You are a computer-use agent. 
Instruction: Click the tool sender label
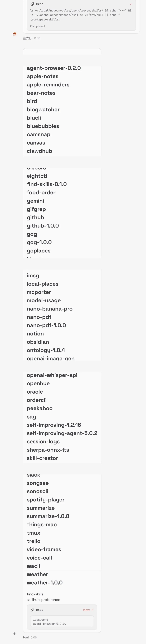[x=26, y=637]
